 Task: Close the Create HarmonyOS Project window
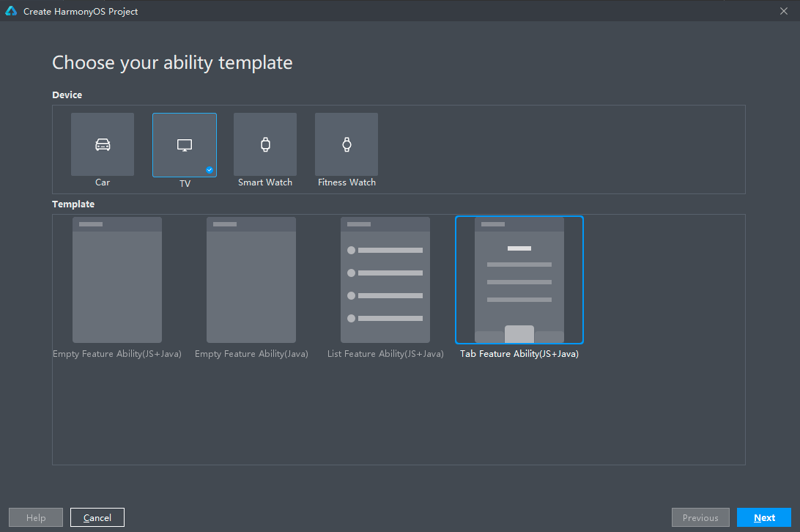[784, 11]
